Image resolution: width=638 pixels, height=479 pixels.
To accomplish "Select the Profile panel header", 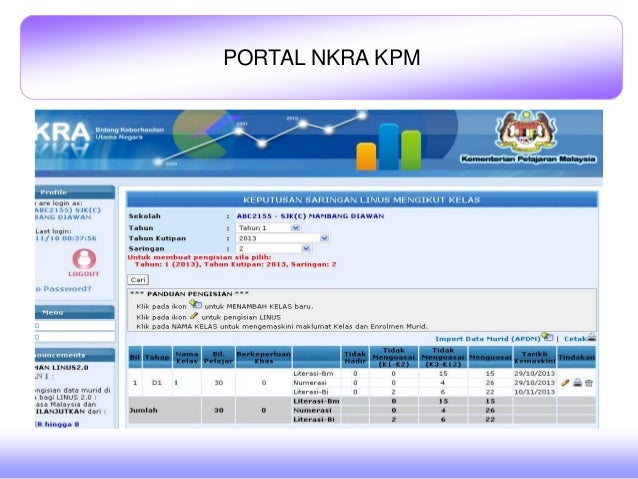I will click(x=75, y=192).
